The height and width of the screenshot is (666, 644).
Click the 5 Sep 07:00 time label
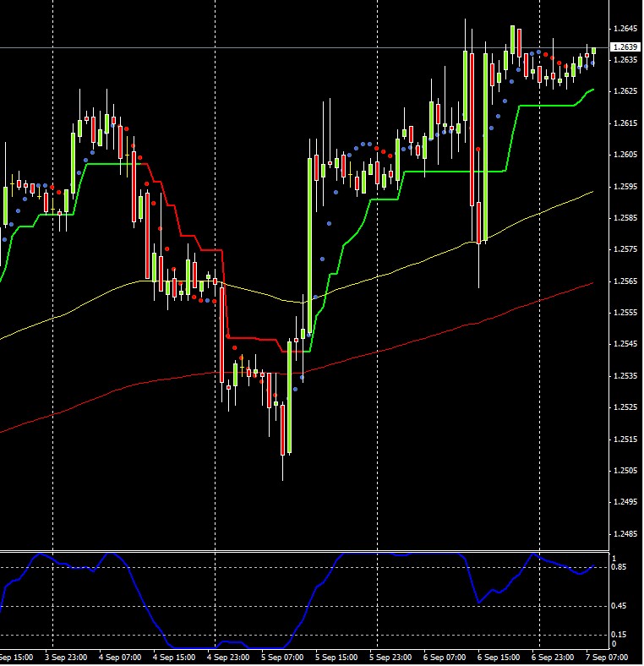(x=282, y=658)
